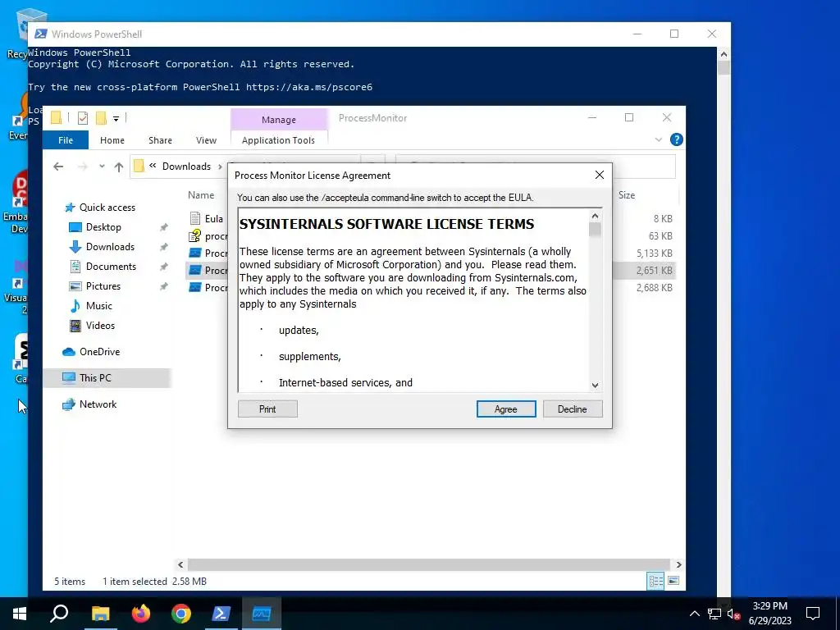Select the Eula file

pos(214,218)
